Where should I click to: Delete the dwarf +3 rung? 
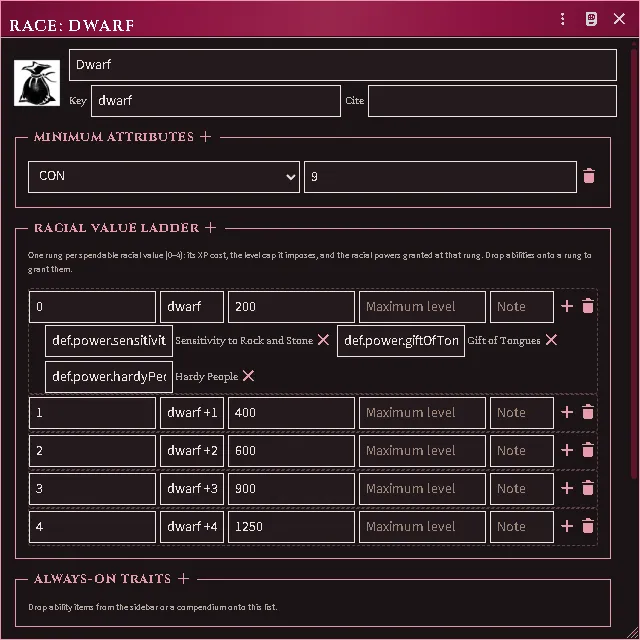588,488
